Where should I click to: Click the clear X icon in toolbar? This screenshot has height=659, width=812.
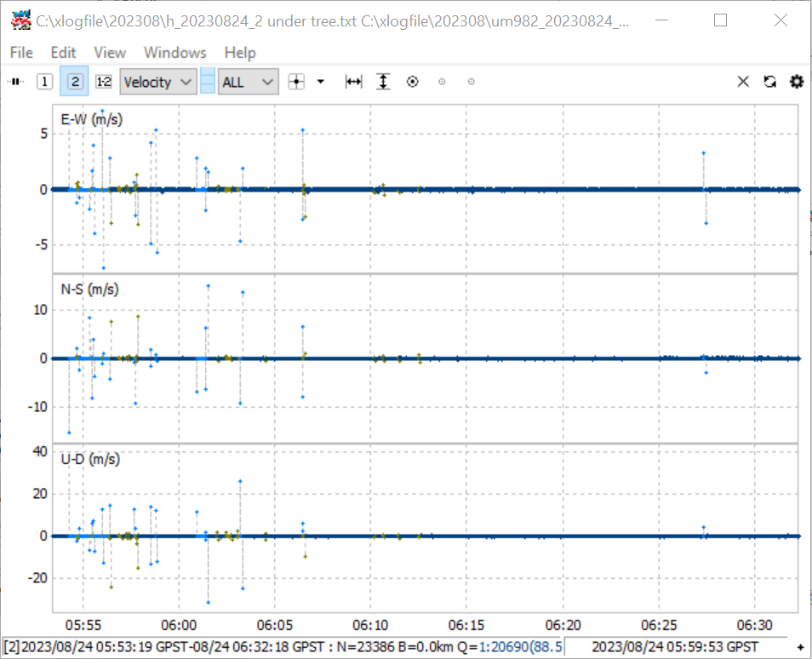(743, 82)
